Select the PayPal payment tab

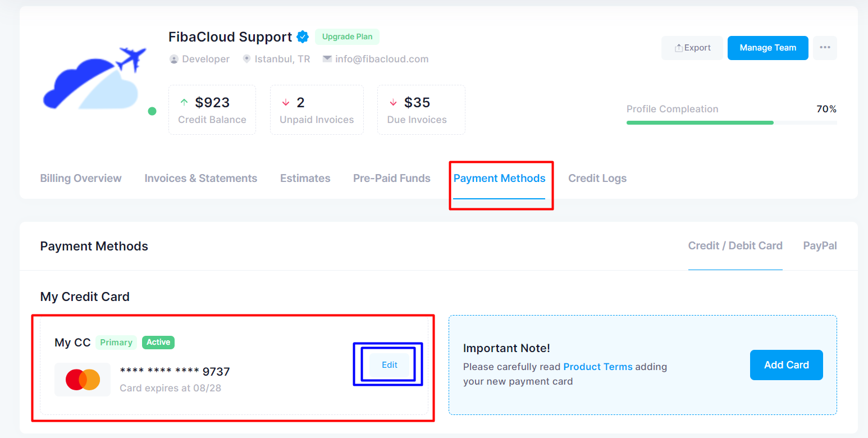click(x=820, y=245)
